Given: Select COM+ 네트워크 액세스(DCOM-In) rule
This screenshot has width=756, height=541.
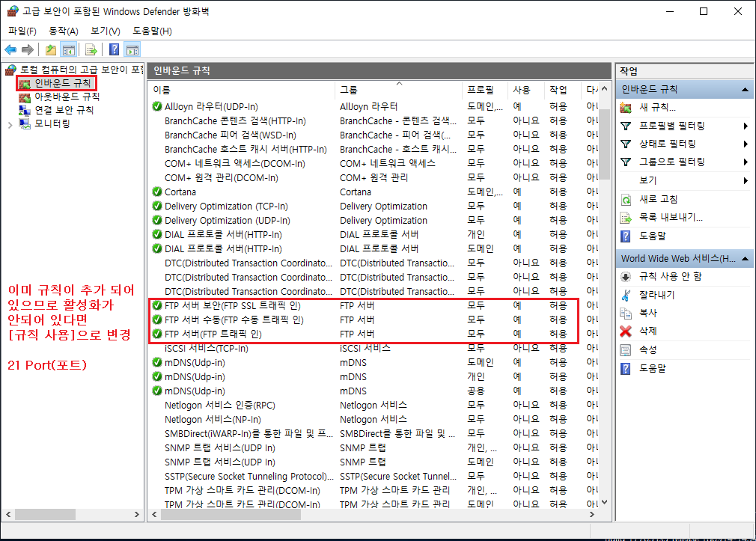Looking at the screenshot, I should [374, 163].
